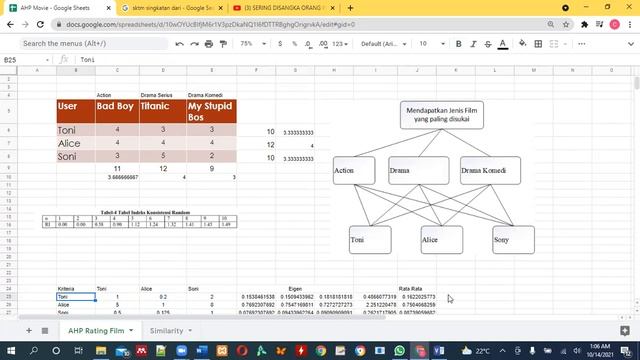Bookmark this page with star icon
This screenshot has height=360, width=640.
click(x=566, y=24)
